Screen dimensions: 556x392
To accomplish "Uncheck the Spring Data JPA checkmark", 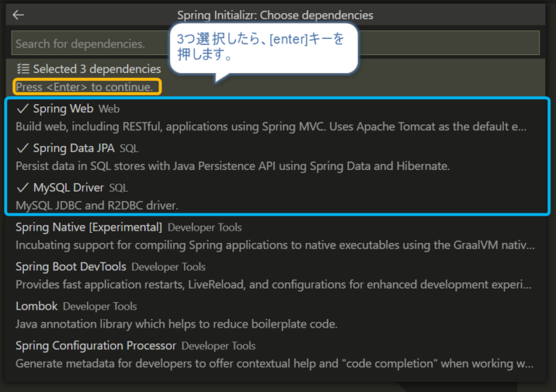I will 22,148.
